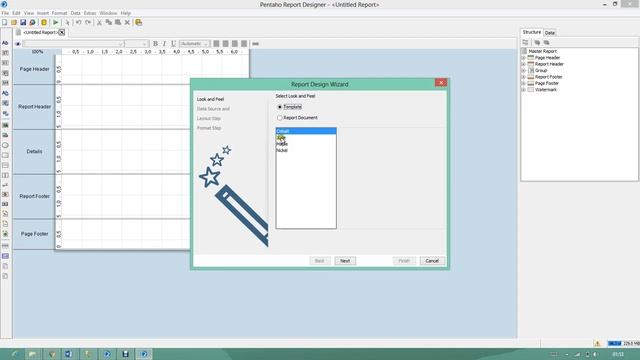Click the Details band label
The height and width of the screenshot is (360, 640).
(34, 151)
